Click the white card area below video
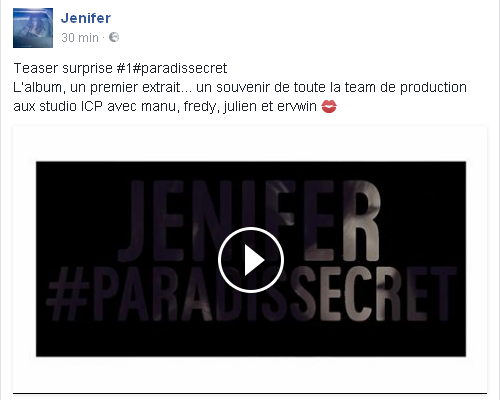This screenshot has height=400, width=500. tap(250, 374)
